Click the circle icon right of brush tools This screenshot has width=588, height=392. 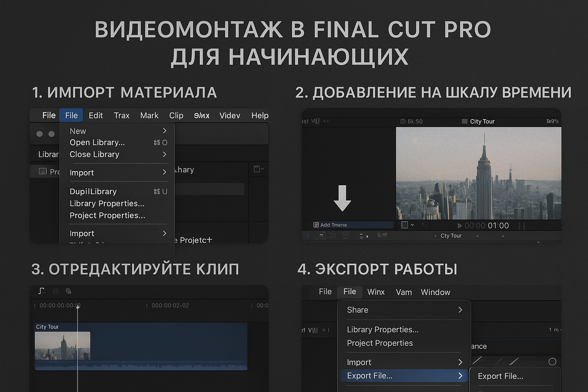point(552,362)
